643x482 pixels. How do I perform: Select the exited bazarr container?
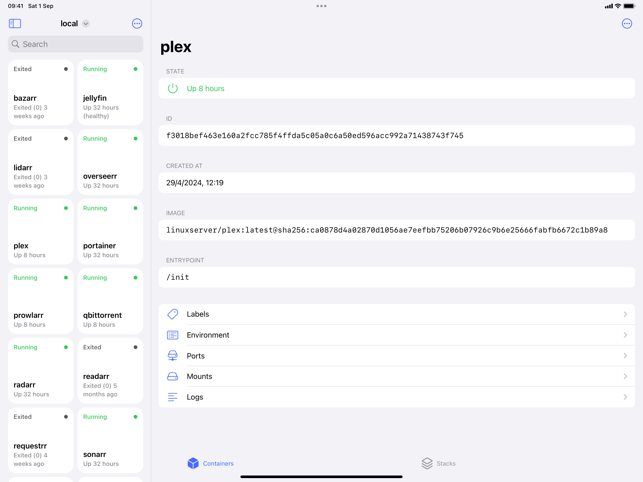coord(41,93)
